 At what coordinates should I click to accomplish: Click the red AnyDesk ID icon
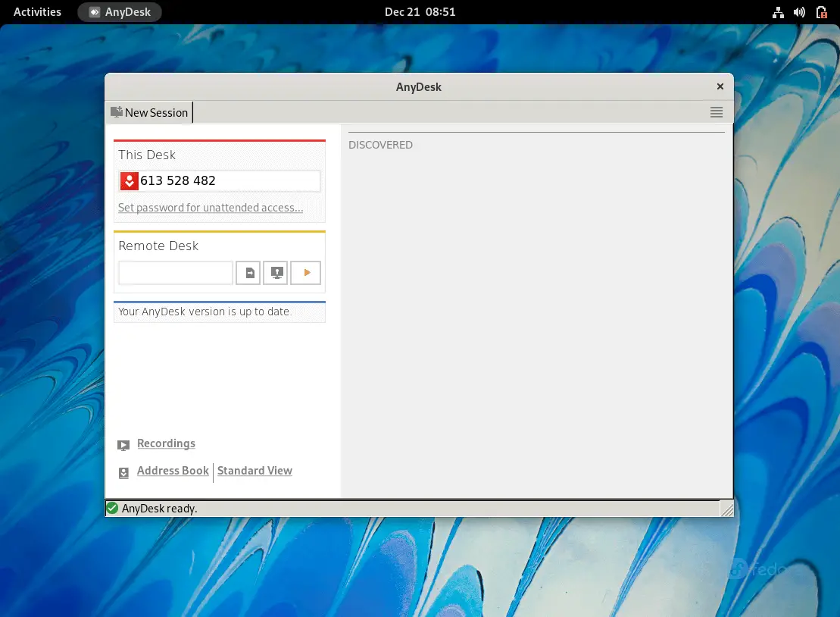129,181
